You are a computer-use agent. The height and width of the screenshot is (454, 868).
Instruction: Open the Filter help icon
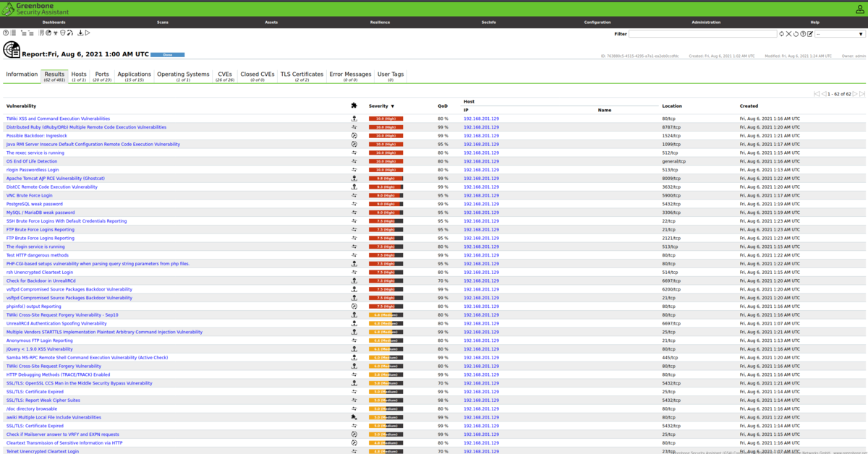pyautogui.click(x=803, y=33)
